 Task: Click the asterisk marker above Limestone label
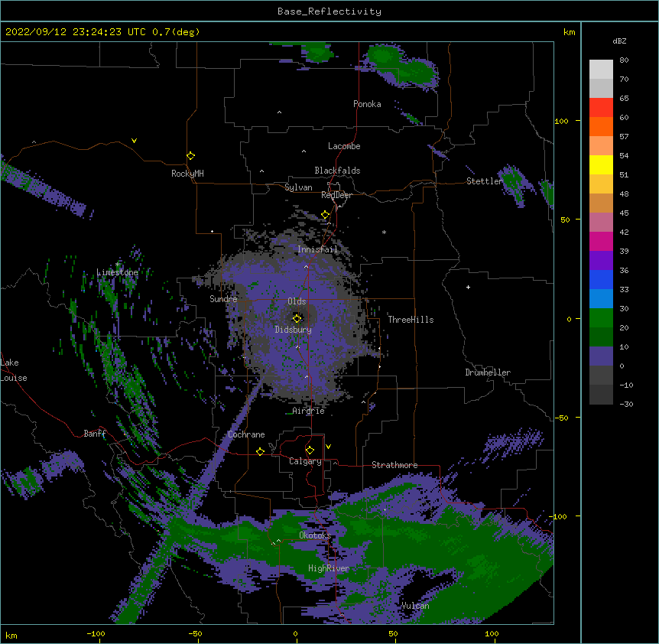[117, 265]
